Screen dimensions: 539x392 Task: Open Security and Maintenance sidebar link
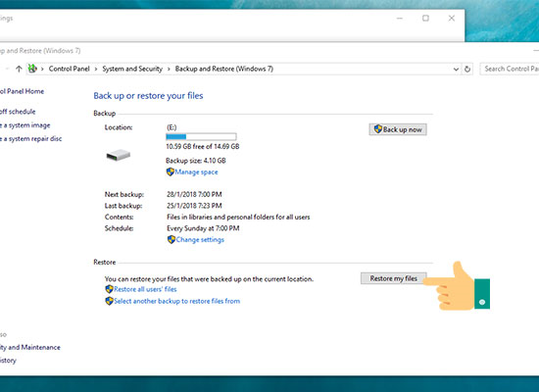[30, 347]
